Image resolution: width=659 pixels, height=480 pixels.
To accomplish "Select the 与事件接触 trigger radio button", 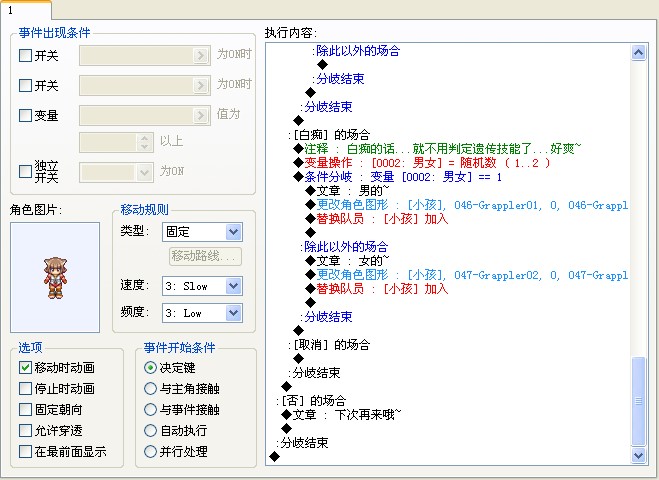I will pos(150,410).
